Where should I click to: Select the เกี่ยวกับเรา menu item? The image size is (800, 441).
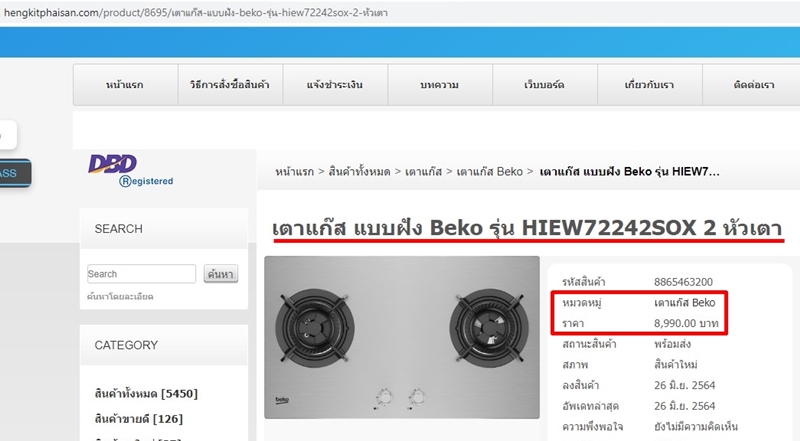(649, 85)
